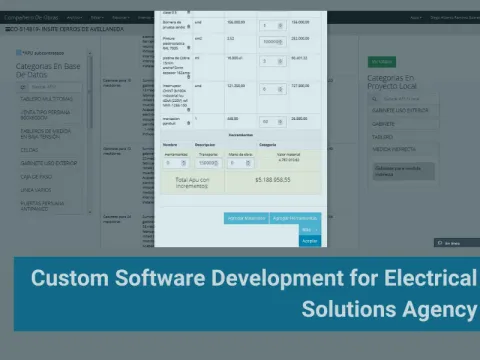Image resolution: width=480 pixels, height=360 pixels.
Task: Click the En línea chat widget
Action: click(457, 243)
